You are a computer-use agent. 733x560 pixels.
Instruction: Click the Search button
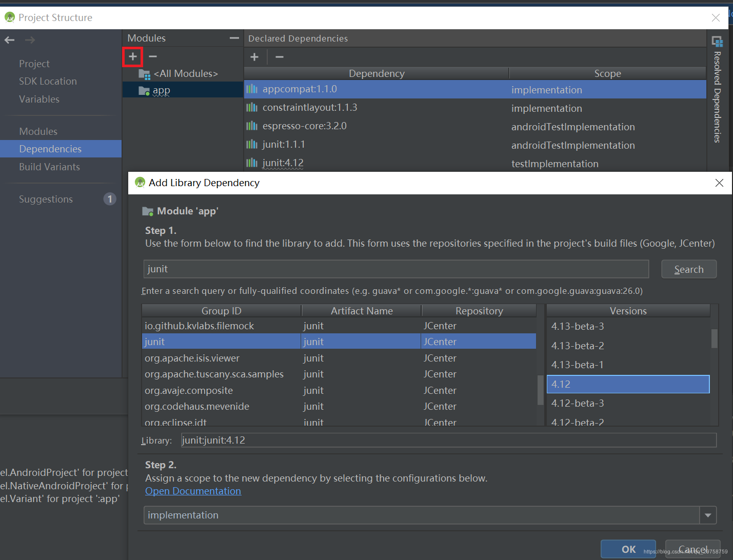click(689, 269)
